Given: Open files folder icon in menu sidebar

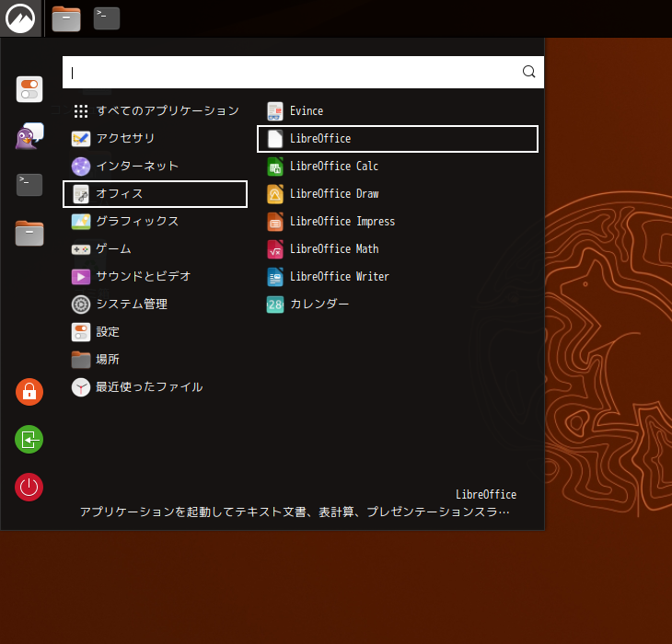Looking at the screenshot, I should coord(29,233).
